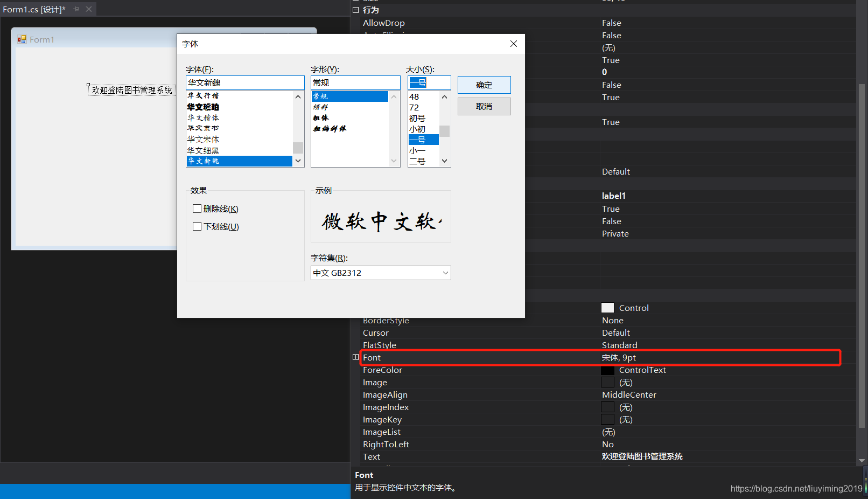Screen dimensions: 868x499
Task: Click the ImageKey value swatch
Action: (x=607, y=419)
